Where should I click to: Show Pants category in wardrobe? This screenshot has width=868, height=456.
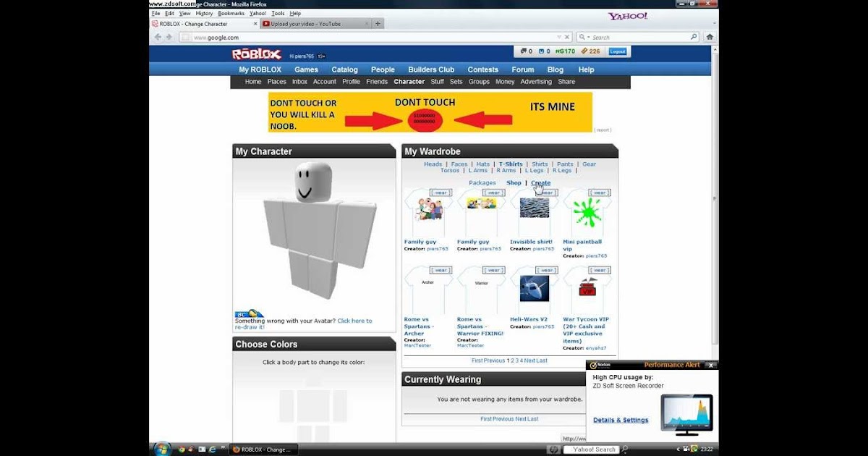point(565,164)
